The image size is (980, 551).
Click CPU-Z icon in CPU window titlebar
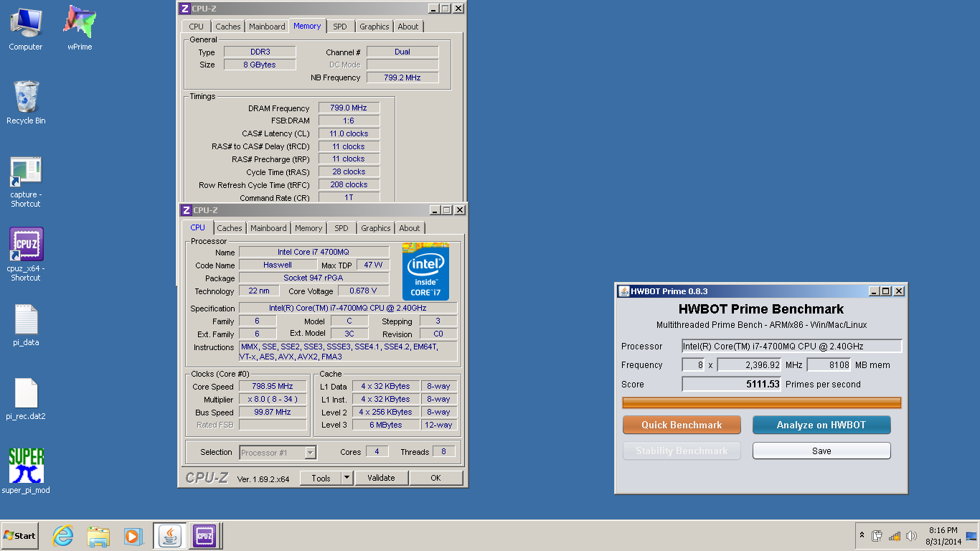(187, 210)
